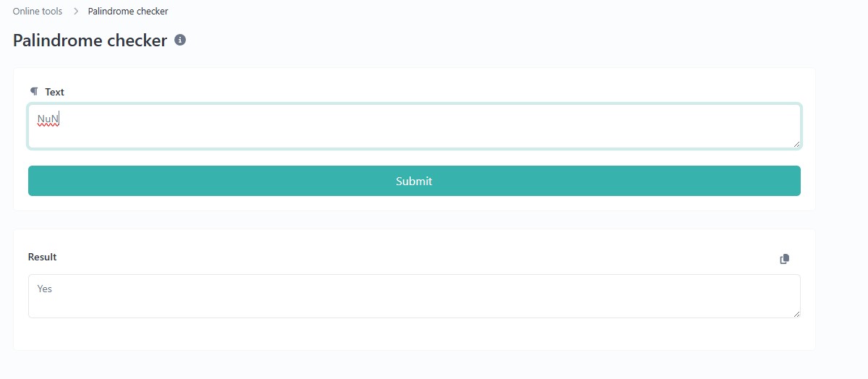The image size is (868, 379).
Task: Grab the resize handle of the Text box
Action: [x=796, y=144]
